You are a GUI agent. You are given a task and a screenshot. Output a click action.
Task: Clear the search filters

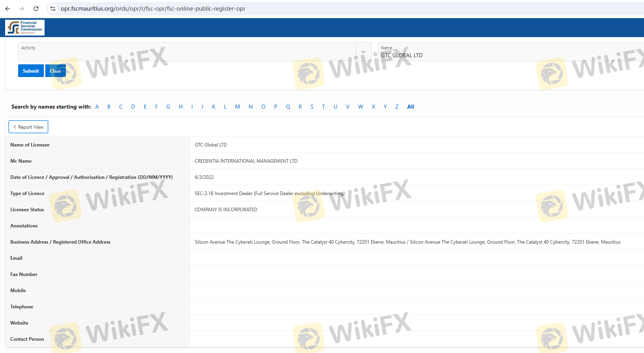click(55, 71)
